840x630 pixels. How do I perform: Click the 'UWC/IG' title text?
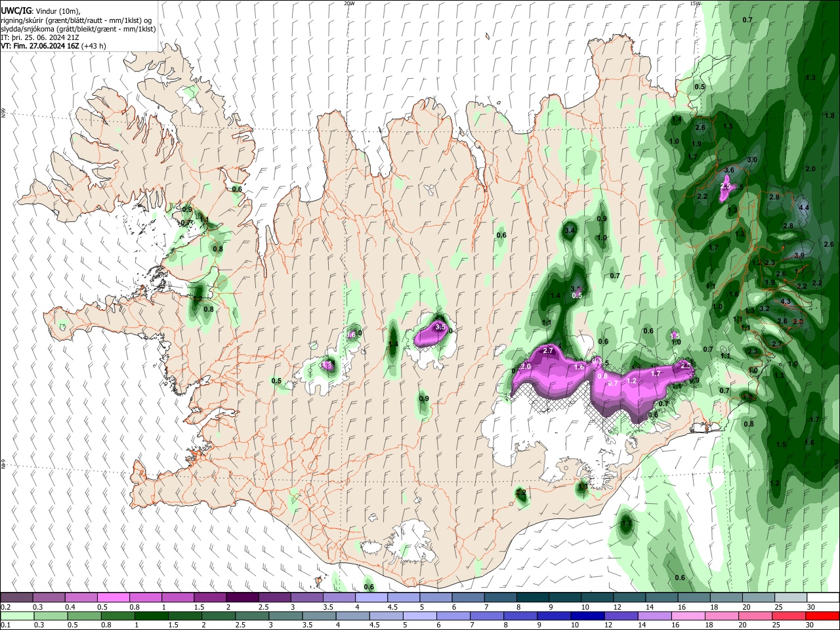(x=16, y=11)
